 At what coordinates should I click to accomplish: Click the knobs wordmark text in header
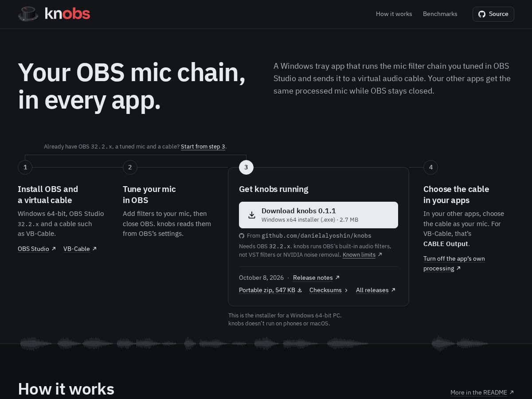coord(67,14)
